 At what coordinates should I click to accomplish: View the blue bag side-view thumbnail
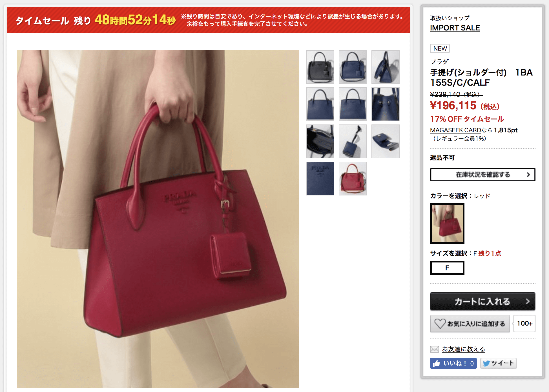point(386,67)
